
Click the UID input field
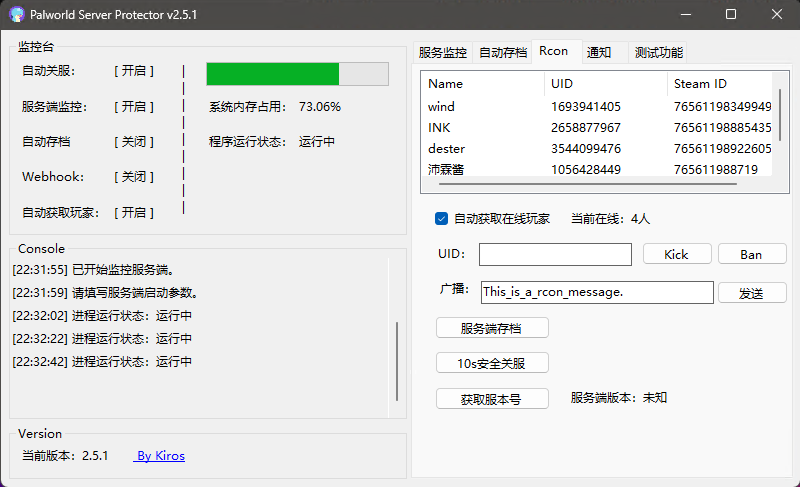(555, 254)
